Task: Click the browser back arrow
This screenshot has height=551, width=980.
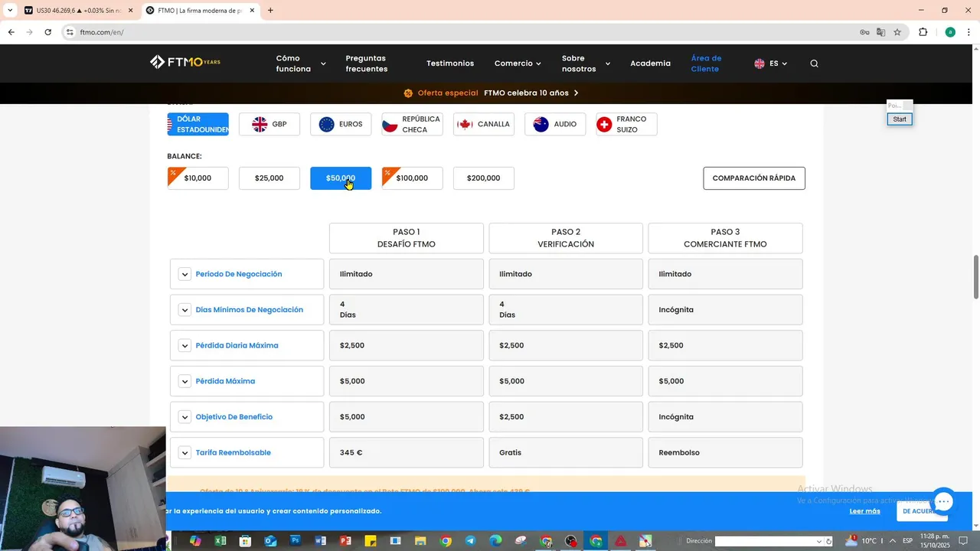Action: point(11,32)
